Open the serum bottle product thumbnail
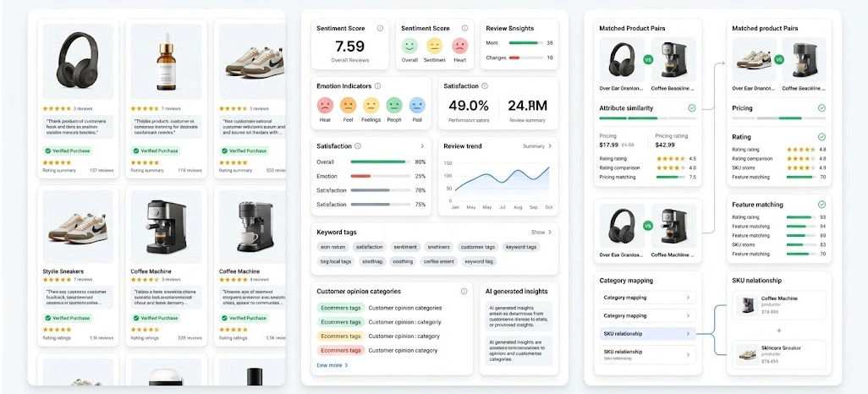 166,62
